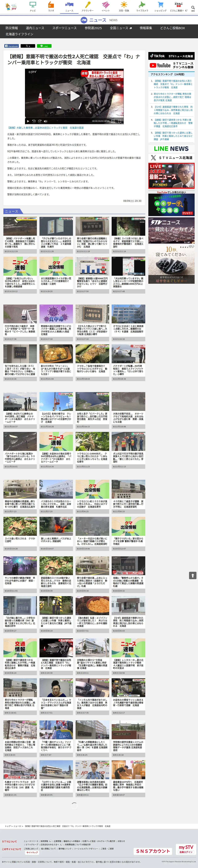Select the 防災情報 nav tab
Screen dimensions: 198x868
coord(12,28)
